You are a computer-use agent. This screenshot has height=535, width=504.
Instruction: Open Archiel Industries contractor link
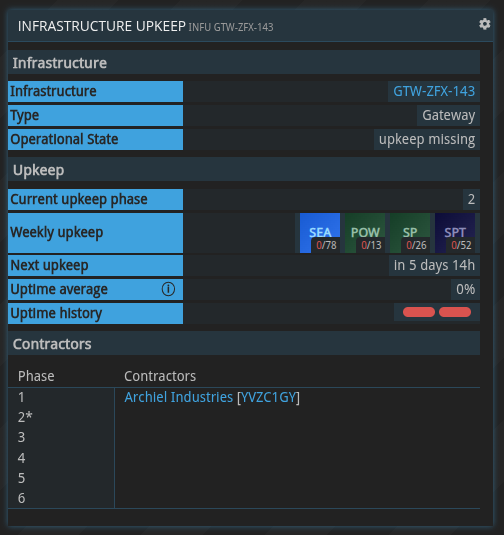tap(178, 397)
